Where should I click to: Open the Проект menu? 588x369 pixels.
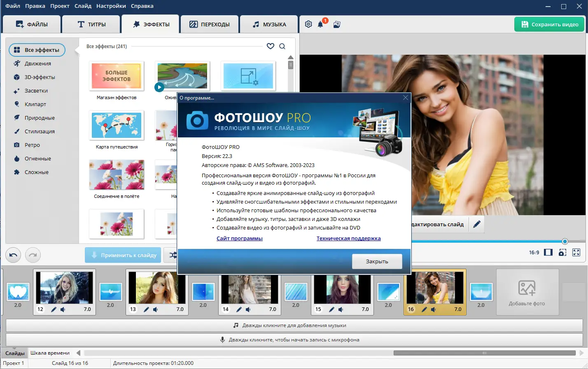[x=60, y=6]
